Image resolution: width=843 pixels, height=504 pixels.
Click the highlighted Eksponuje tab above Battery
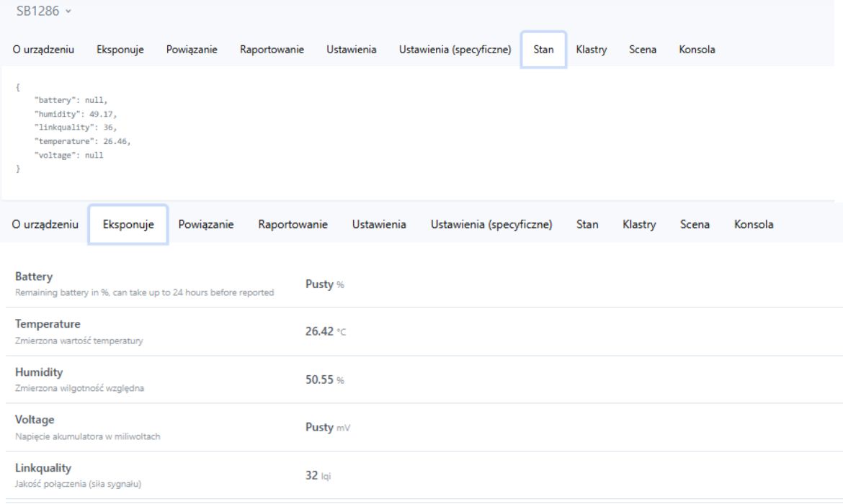pyautogui.click(x=128, y=225)
